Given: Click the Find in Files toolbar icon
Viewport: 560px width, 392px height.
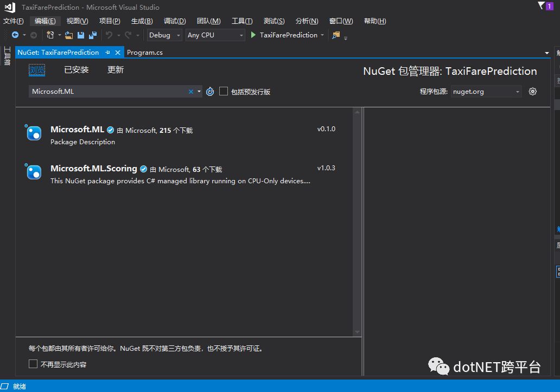Looking at the screenshot, I should coord(336,35).
